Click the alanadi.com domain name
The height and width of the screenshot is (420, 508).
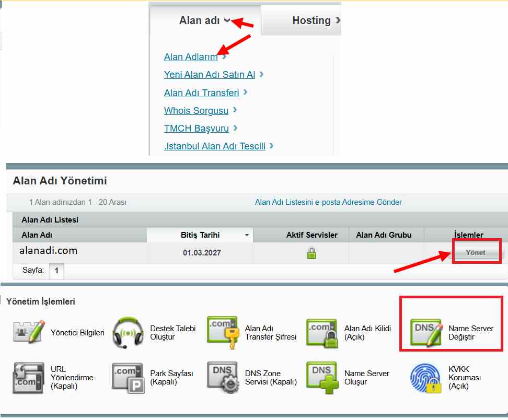click(x=49, y=251)
